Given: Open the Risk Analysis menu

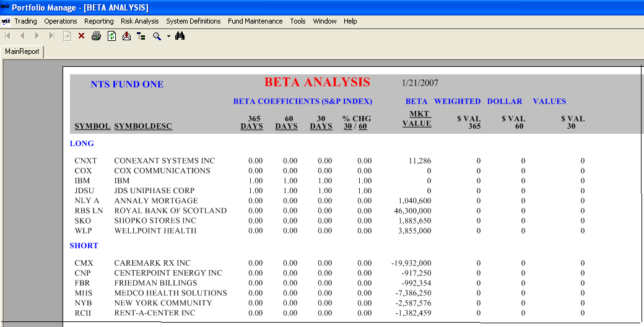Looking at the screenshot, I should pyautogui.click(x=140, y=21).
